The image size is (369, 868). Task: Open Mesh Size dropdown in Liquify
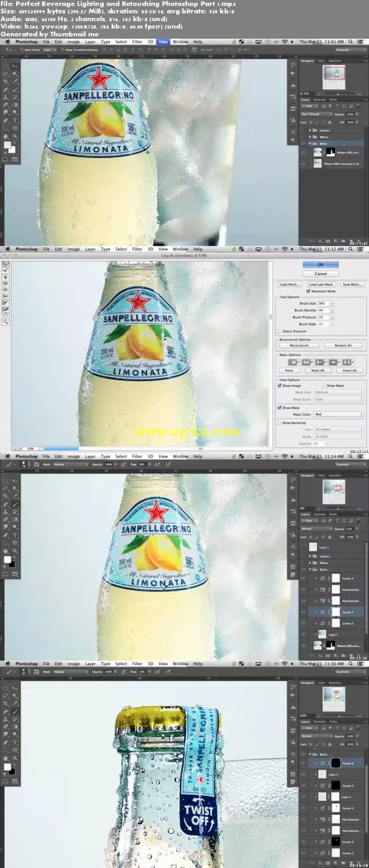coord(339,392)
